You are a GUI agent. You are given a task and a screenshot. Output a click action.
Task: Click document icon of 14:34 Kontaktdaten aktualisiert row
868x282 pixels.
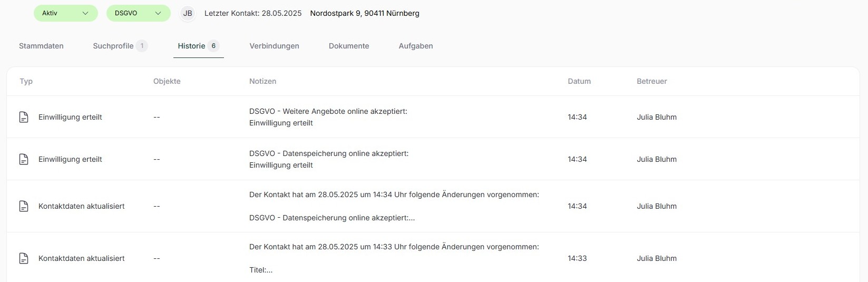[24, 206]
